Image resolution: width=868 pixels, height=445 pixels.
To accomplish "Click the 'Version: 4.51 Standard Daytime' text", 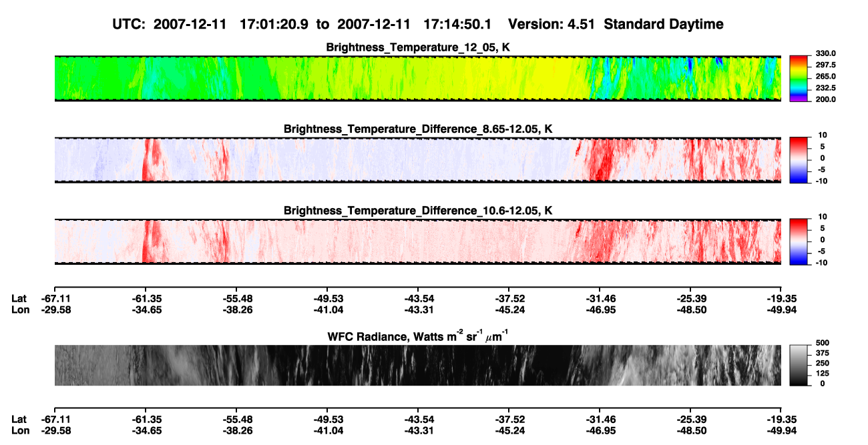I will point(616,24).
